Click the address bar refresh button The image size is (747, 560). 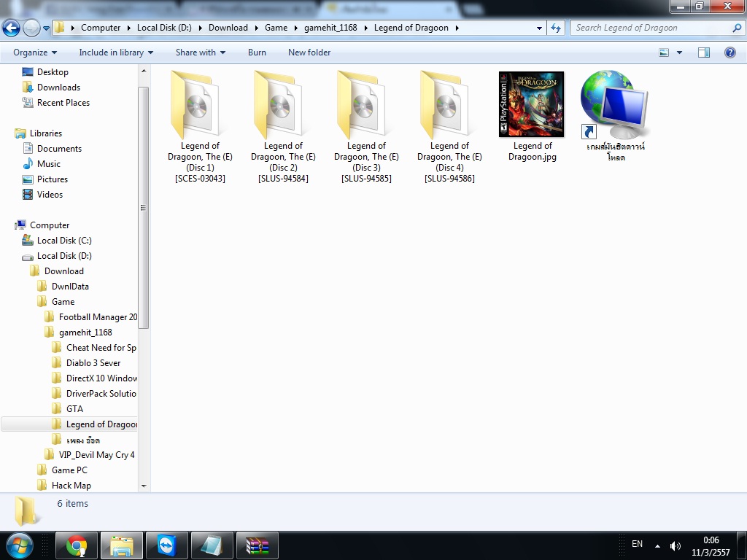tap(555, 28)
